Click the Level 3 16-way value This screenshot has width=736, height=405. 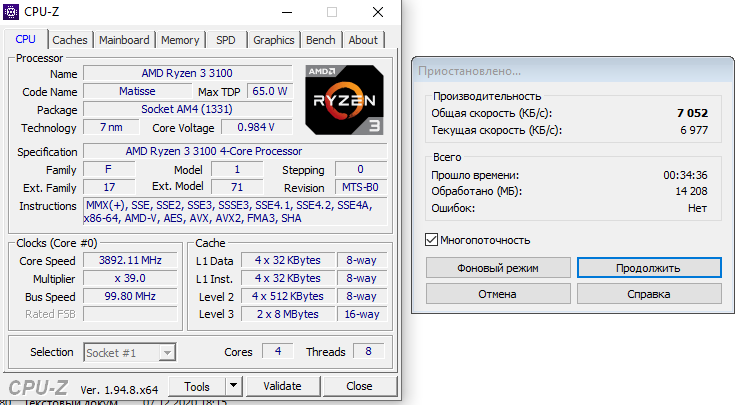362,314
